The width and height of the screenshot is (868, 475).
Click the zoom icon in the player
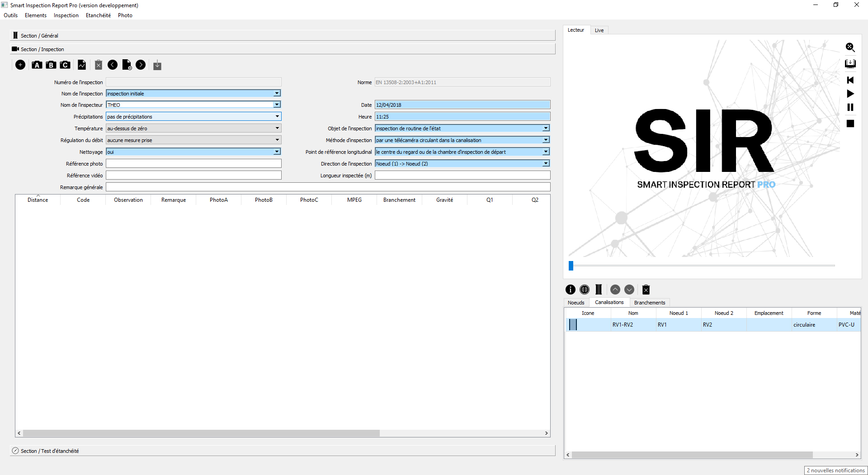(x=850, y=47)
